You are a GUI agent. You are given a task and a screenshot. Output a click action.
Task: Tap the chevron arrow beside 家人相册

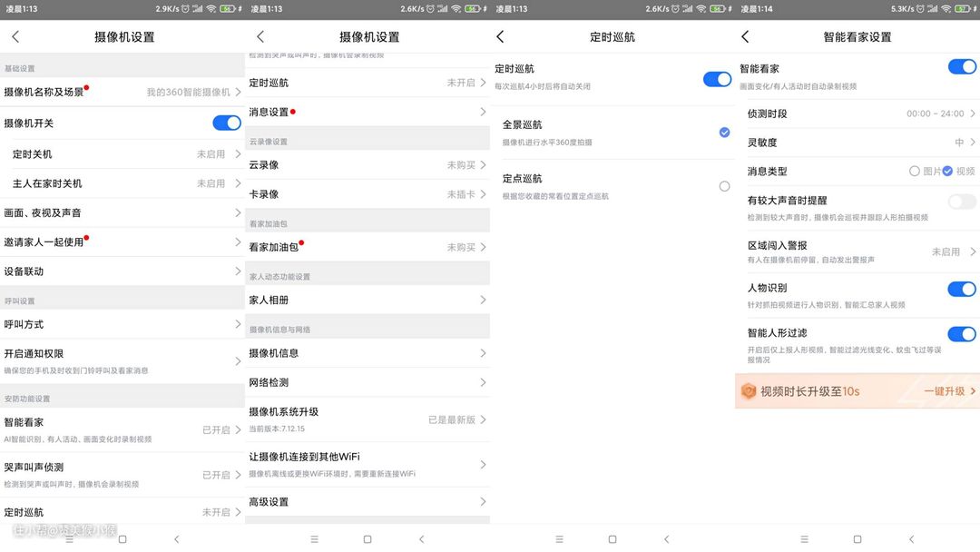pyautogui.click(x=483, y=300)
